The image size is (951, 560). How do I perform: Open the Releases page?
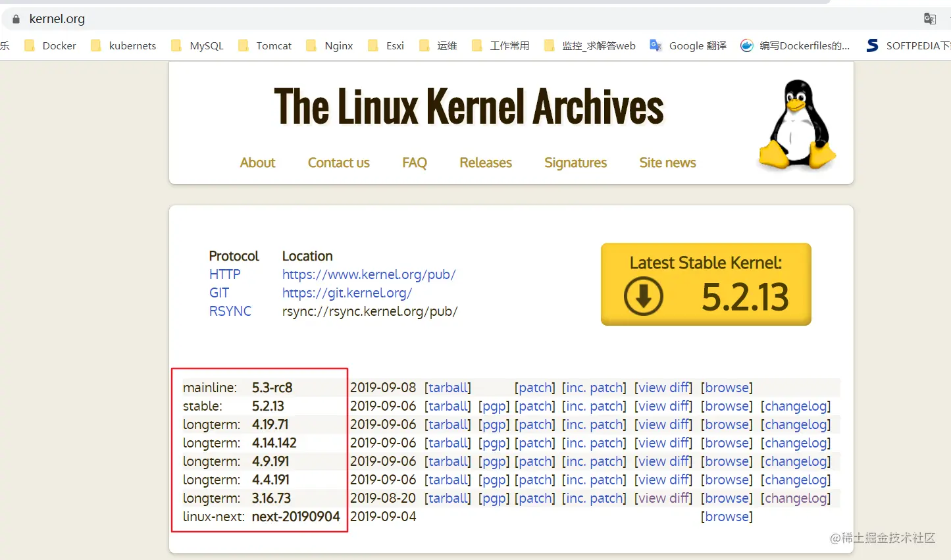coord(486,163)
